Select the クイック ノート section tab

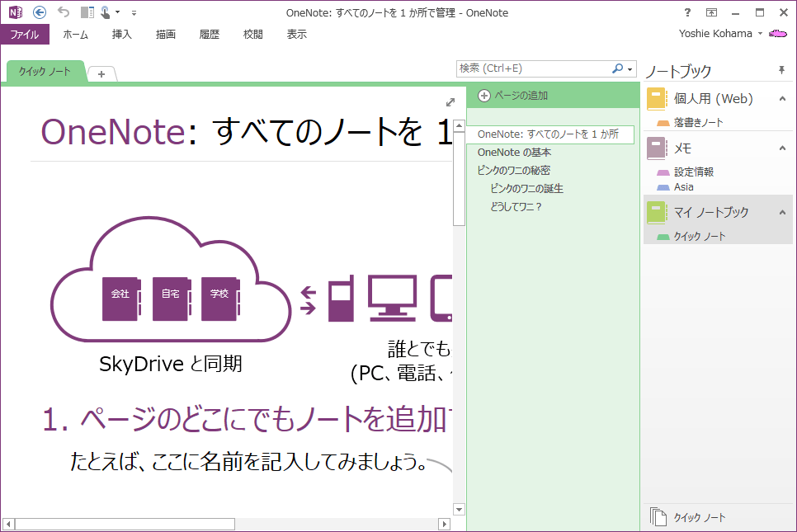tap(45, 71)
